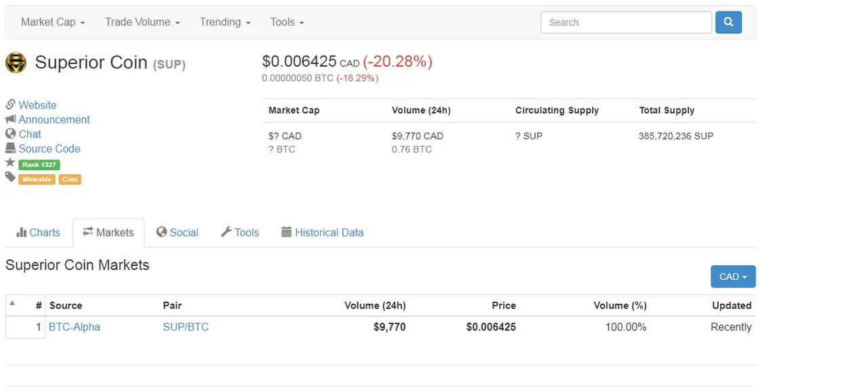
Task: Select the Markets tab
Action: [108, 233]
